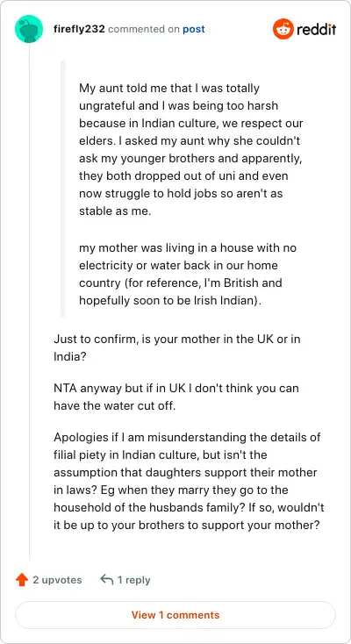This screenshot has width=351, height=644.
Task: Click the 'View 1 comments' button
Action: tap(175, 615)
